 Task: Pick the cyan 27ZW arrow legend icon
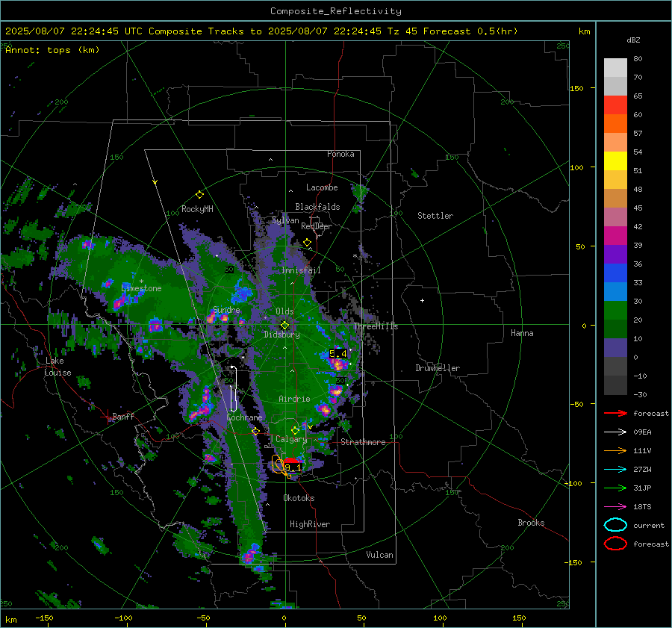pyautogui.click(x=615, y=470)
